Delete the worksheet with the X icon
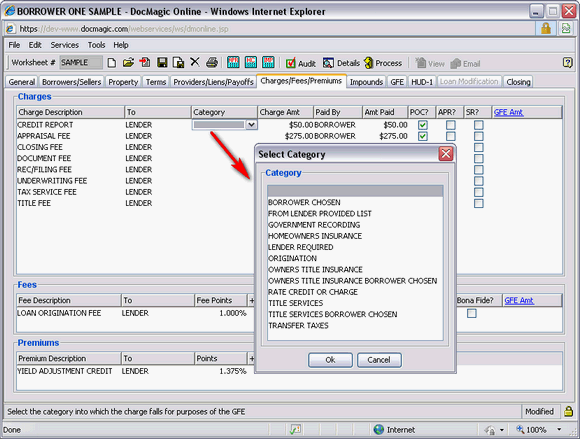 (195, 62)
